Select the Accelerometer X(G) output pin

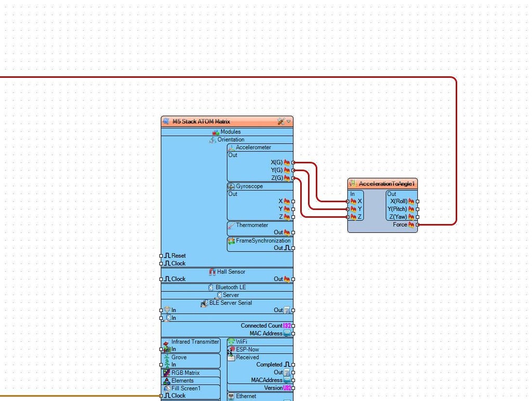[x=293, y=163]
